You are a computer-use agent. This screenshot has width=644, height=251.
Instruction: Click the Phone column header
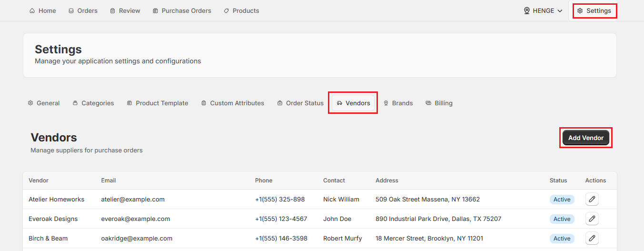click(264, 181)
